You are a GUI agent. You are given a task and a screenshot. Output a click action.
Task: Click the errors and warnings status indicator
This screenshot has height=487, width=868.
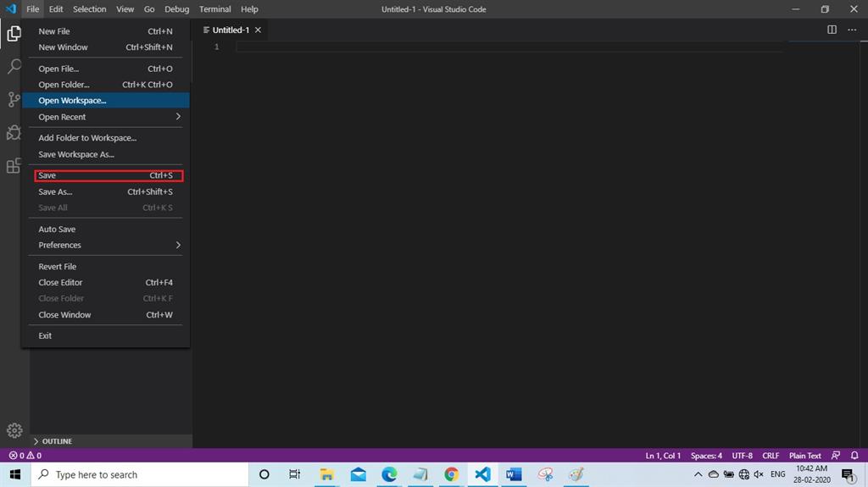[25, 456]
